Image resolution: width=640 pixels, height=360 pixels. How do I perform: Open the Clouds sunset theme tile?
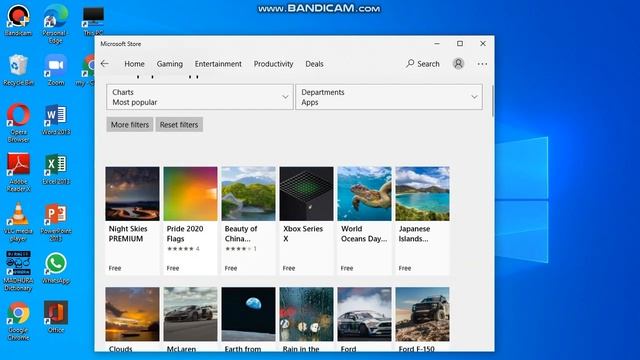(132, 319)
